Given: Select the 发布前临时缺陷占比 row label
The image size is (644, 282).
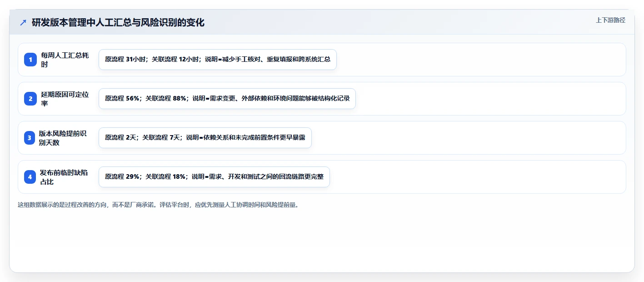Looking at the screenshot, I should pos(64,177).
